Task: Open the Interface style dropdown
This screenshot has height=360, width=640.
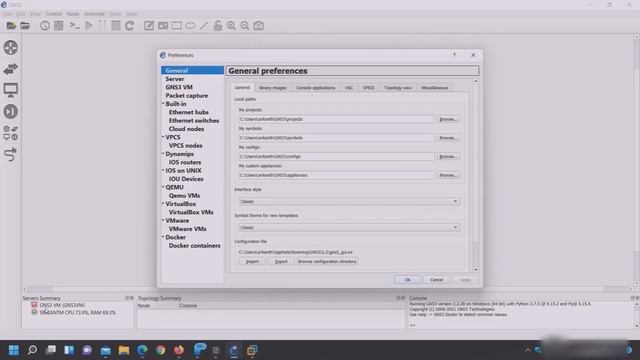Action: 349,202
